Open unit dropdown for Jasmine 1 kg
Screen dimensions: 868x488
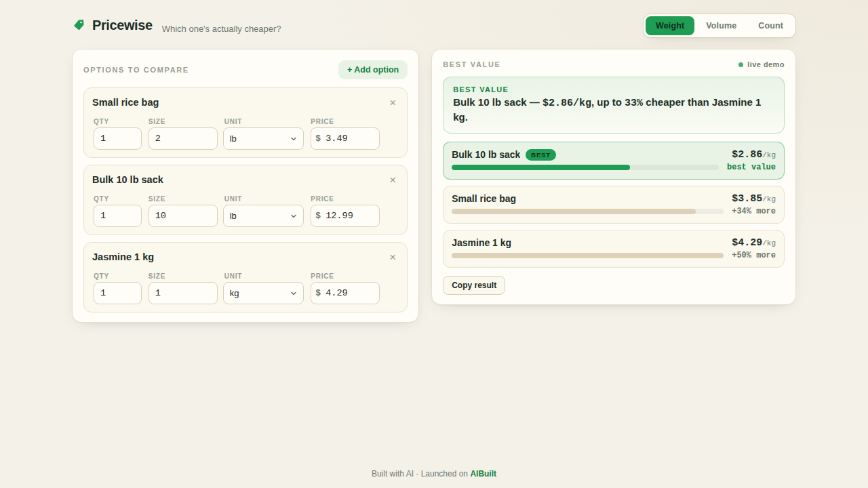263,293
